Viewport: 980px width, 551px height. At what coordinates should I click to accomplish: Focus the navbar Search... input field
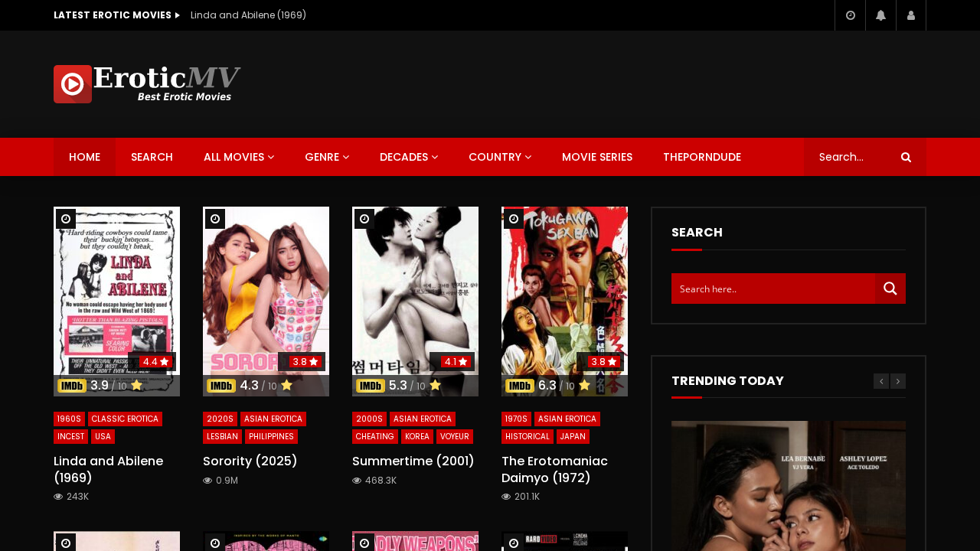850,157
